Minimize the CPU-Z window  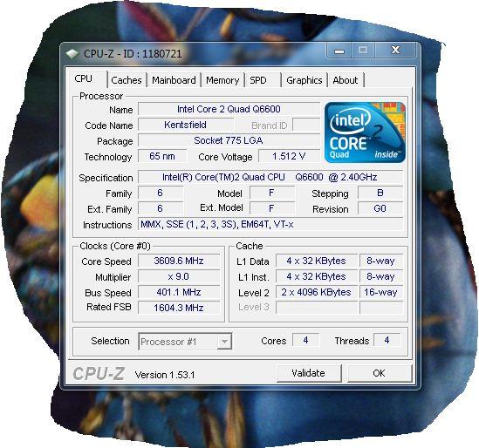tap(339, 51)
